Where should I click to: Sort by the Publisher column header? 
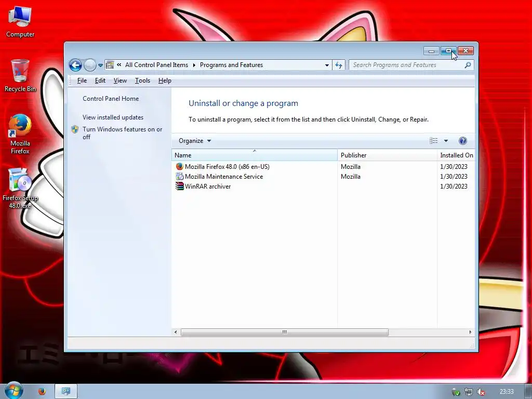[387, 155]
